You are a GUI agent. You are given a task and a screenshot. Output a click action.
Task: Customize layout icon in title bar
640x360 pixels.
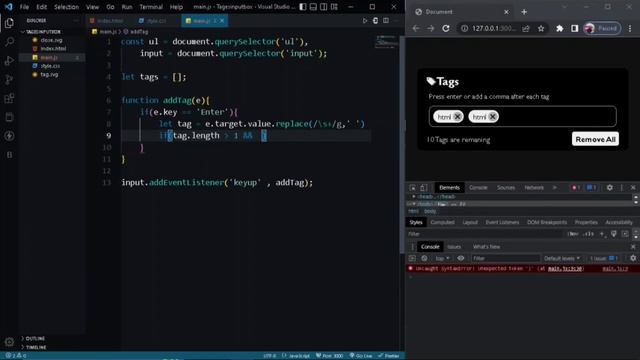pos(334,7)
